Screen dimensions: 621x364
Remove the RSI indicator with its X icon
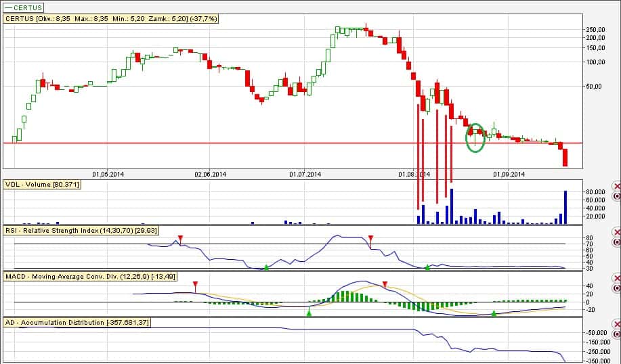pyautogui.click(x=616, y=231)
